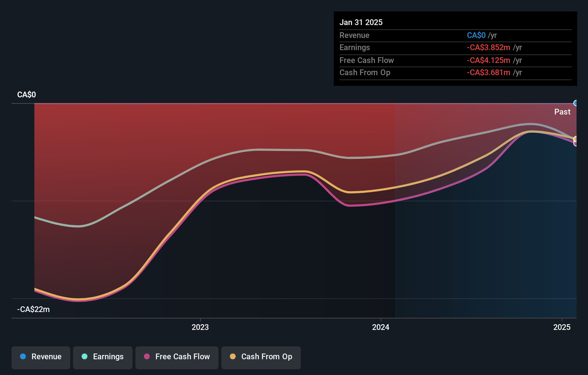Toggle the Free Cash Flow legend button
588x375 pixels.
click(x=177, y=357)
